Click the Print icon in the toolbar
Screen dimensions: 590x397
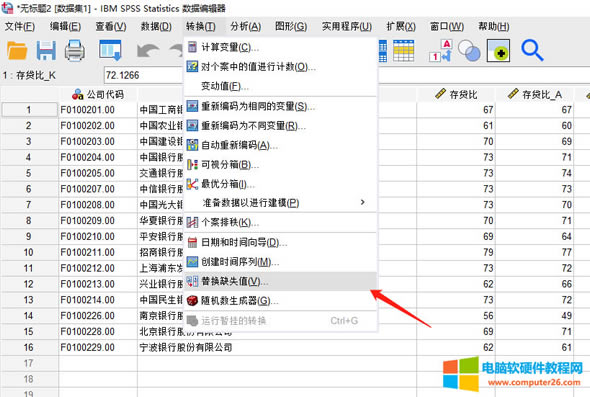[x=75, y=50]
